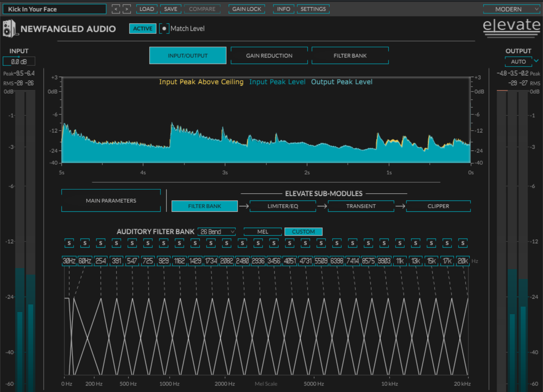Click the 'Output Peak Level' legend
The height and width of the screenshot is (392, 543).
[x=342, y=82]
